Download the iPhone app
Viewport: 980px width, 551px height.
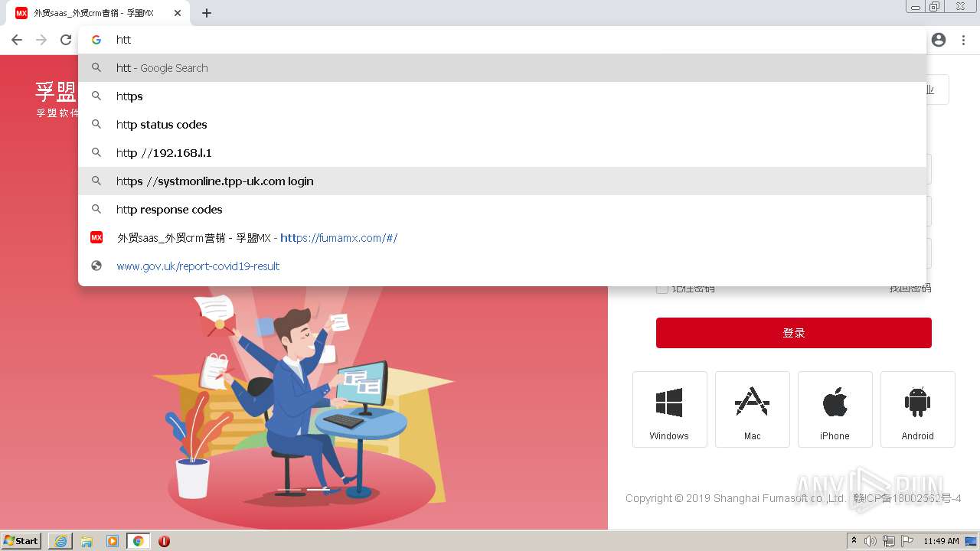[x=835, y=409]
